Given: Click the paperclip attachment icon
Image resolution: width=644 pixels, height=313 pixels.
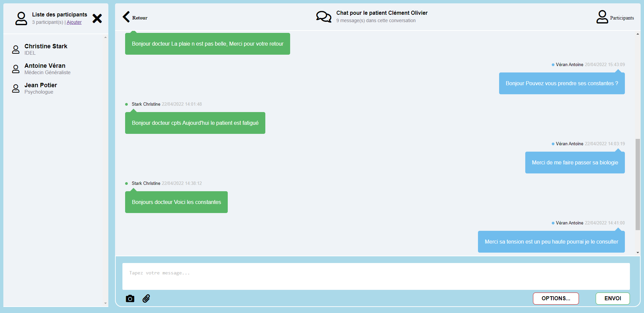Looking at the screenshot, I should pyautogui.click(x=146, y=299).
